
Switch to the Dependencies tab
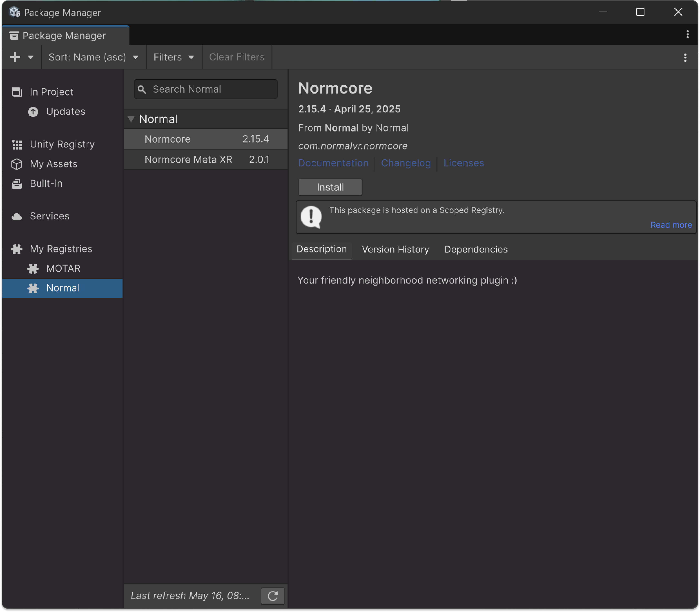476,250
